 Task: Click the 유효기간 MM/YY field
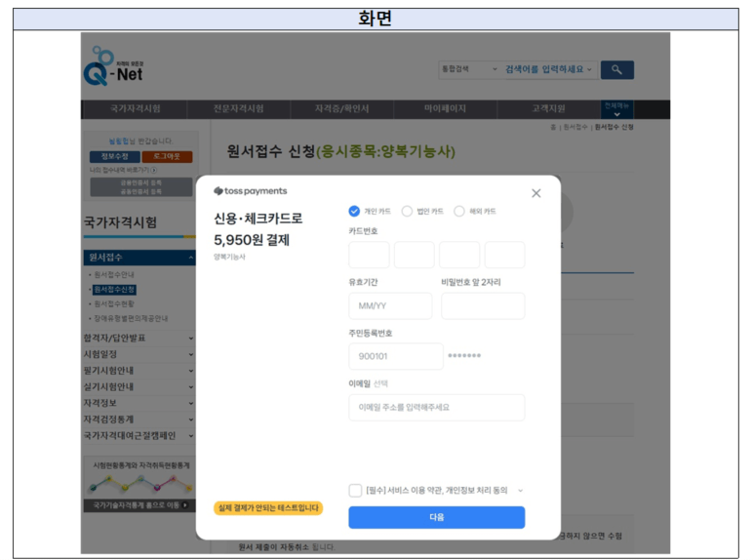(x=390, y=306)
